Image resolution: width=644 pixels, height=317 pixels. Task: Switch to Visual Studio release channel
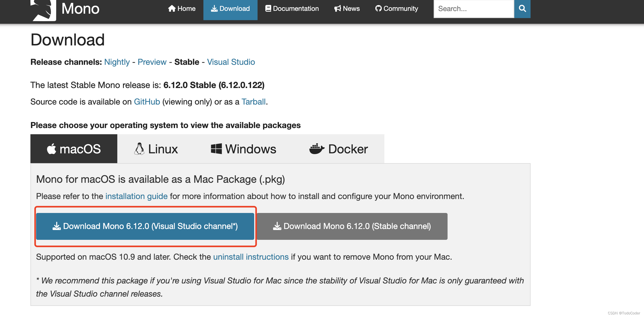[x=231, y=62]
